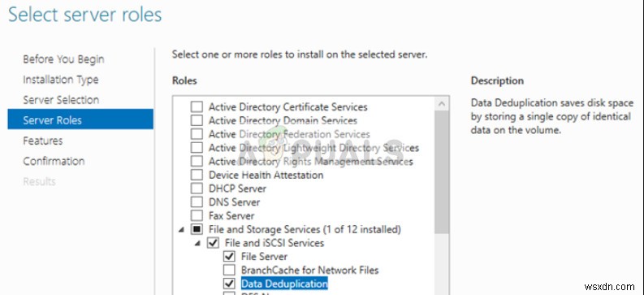Image resolution: width=644 pixels, height=295 pixels.
Task: Check the Device Health Attestation checkbox
Action: tap(197, 175)
